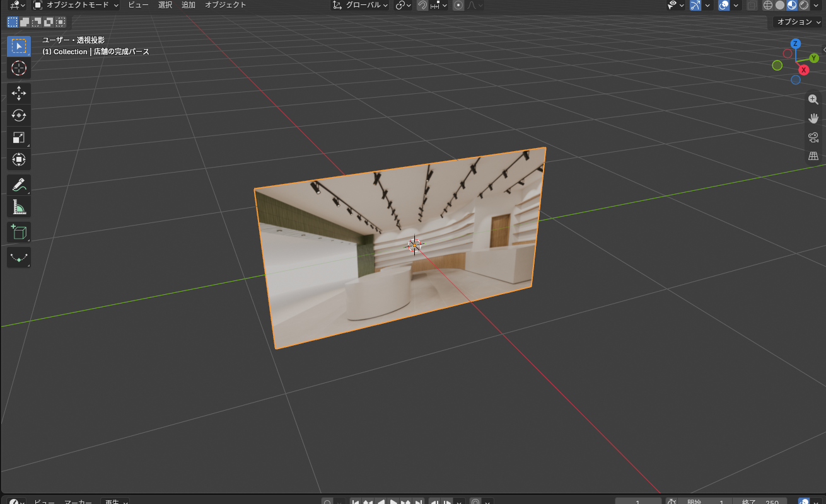Choose the invert selection mode icon
This screenshot has height=504, width=826.
(49, 22)
